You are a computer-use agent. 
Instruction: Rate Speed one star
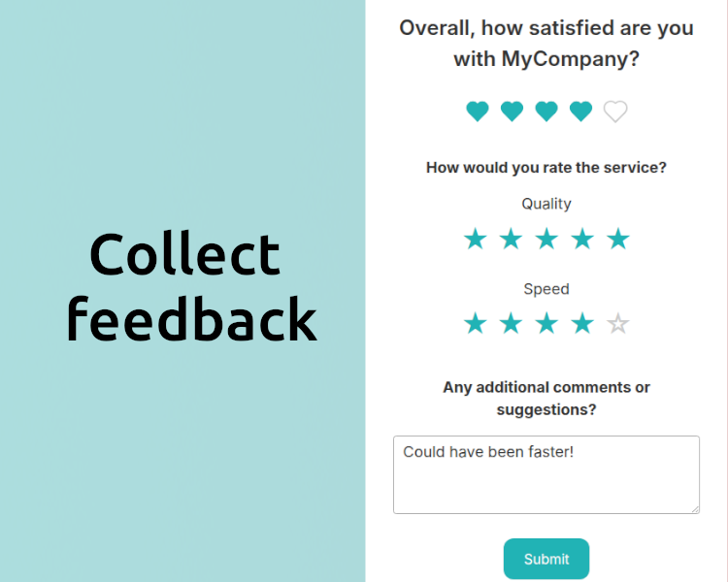[475, 324]
